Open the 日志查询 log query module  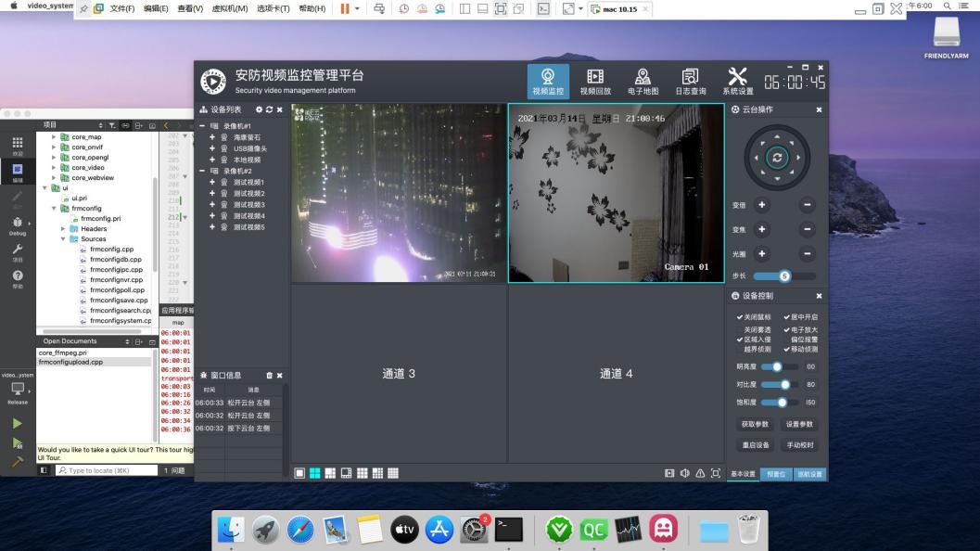(x=690, y=82)
